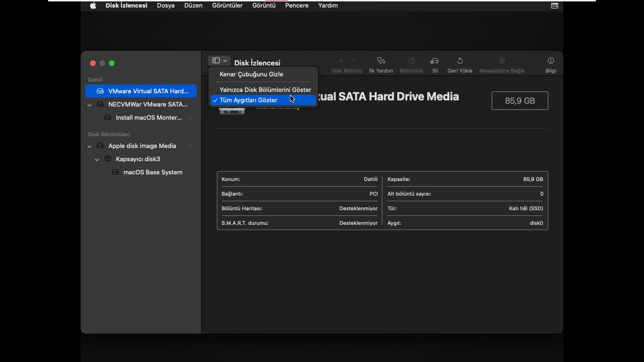Screen dimensions: 644x362
Task: Open the Disk İzlencesi application menu
Action: (x=126, y=6)
